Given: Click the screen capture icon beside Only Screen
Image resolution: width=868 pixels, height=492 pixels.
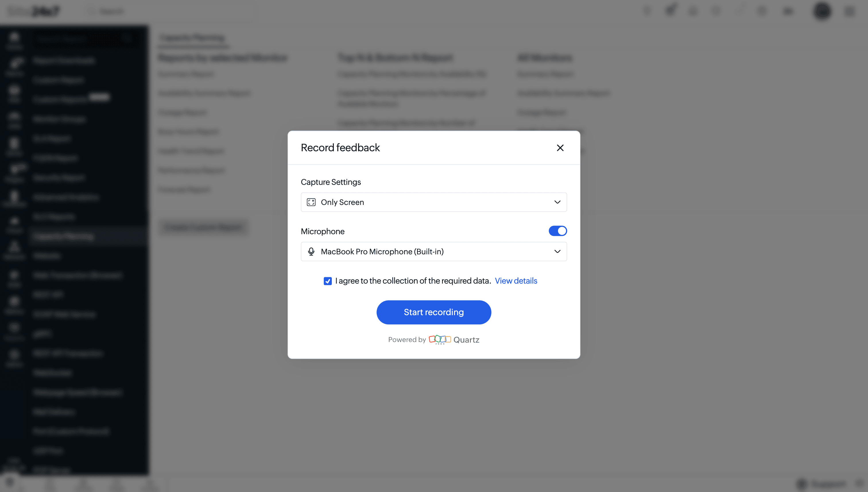Looking at the screenshot, I should tap(311, 202).
